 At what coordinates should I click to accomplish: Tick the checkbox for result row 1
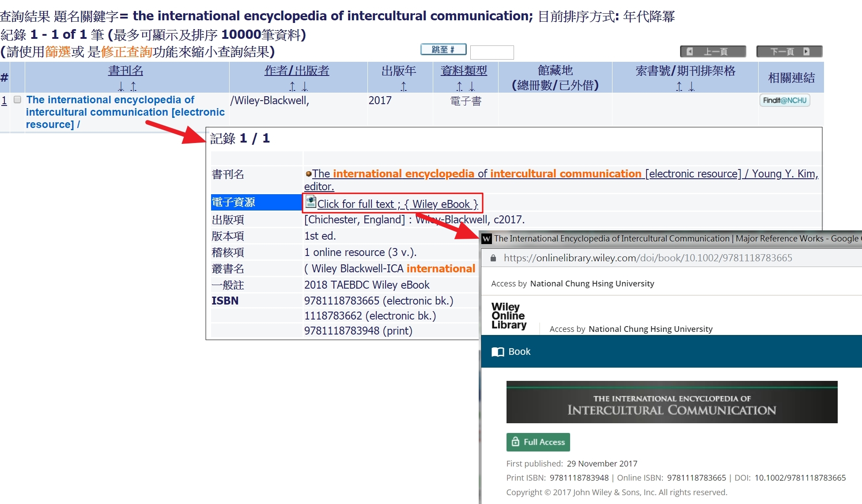pyautogui.click(x=18, y=100)
